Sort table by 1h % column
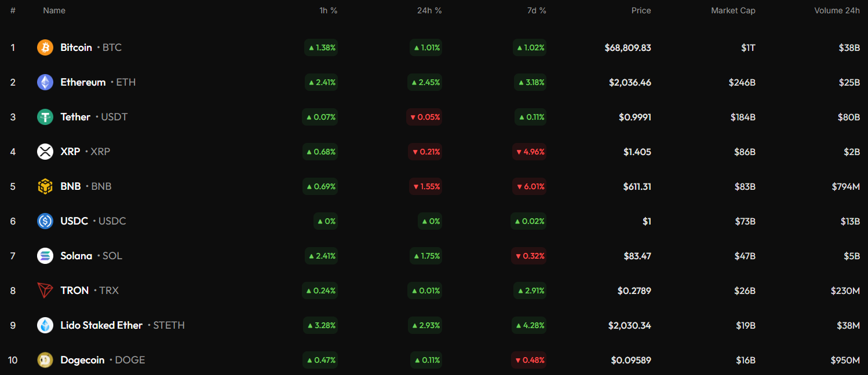Image resolution: width=868 pixels, height=375 pixels. [328, 10]
